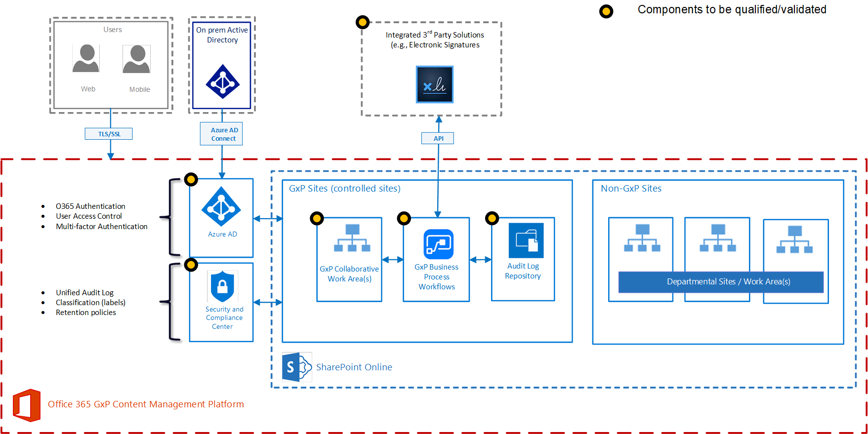Click the On prem Active Directory title

[x=222, y=35]
